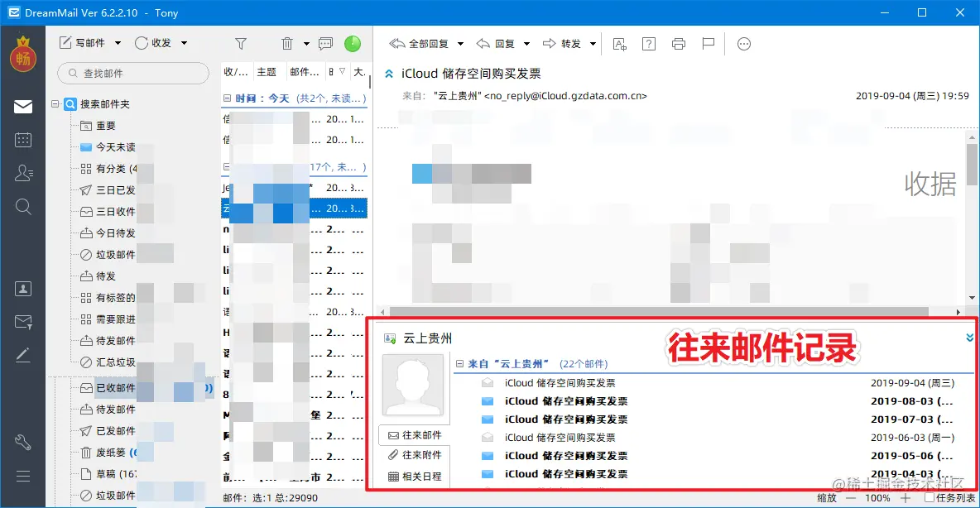The image size is (980, 508).
Task: Open more options ellipsis icon
Action: point(744,44)
